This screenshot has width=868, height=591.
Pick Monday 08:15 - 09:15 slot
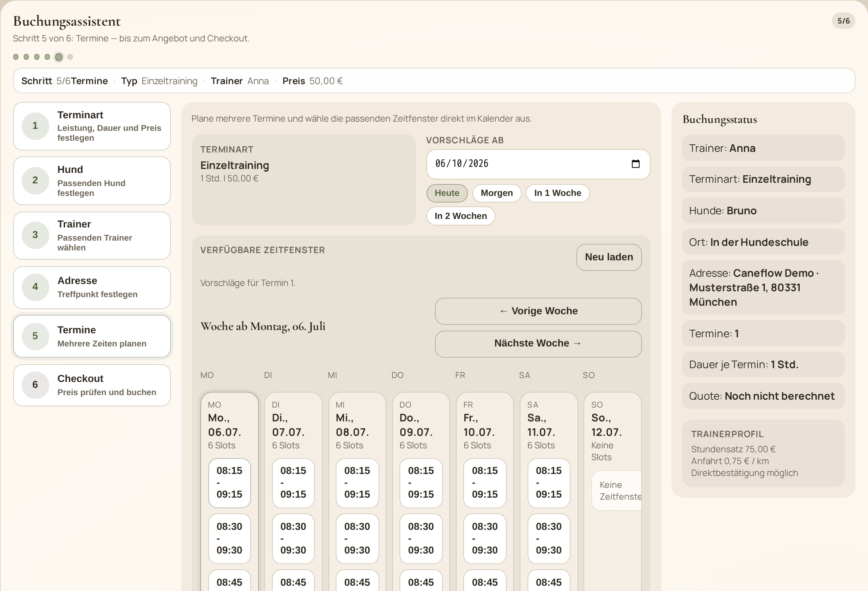[x=229, y=483]
